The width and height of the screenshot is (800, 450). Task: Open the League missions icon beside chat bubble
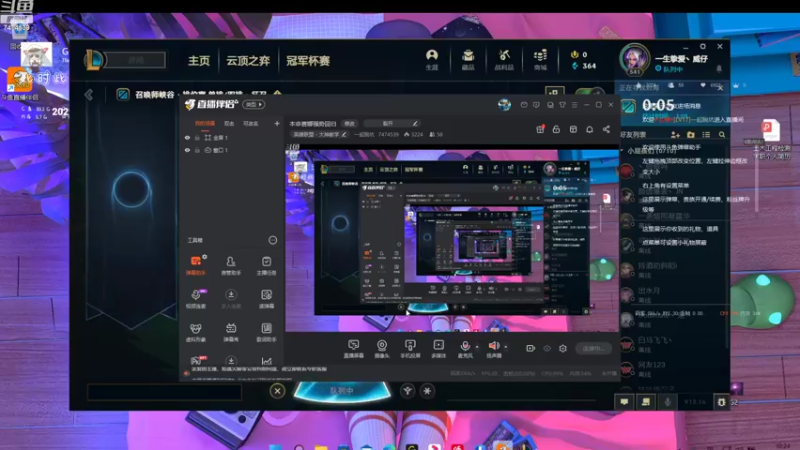tap(645, 402)
